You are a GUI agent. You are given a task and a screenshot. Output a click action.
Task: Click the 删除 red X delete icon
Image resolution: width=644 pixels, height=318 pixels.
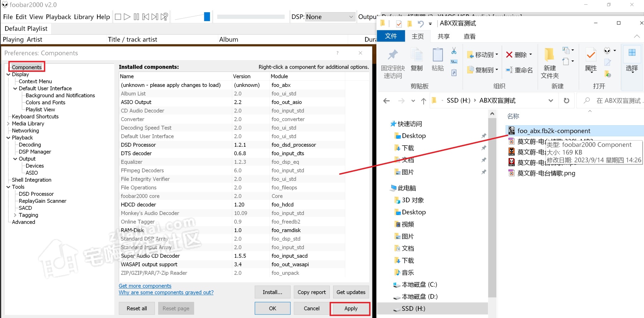pos(509,55)
